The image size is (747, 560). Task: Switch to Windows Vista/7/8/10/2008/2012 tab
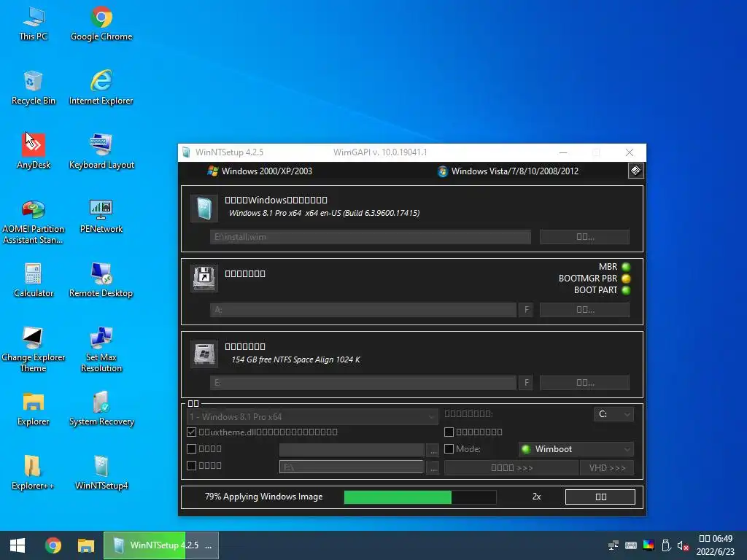coord(508,171)
